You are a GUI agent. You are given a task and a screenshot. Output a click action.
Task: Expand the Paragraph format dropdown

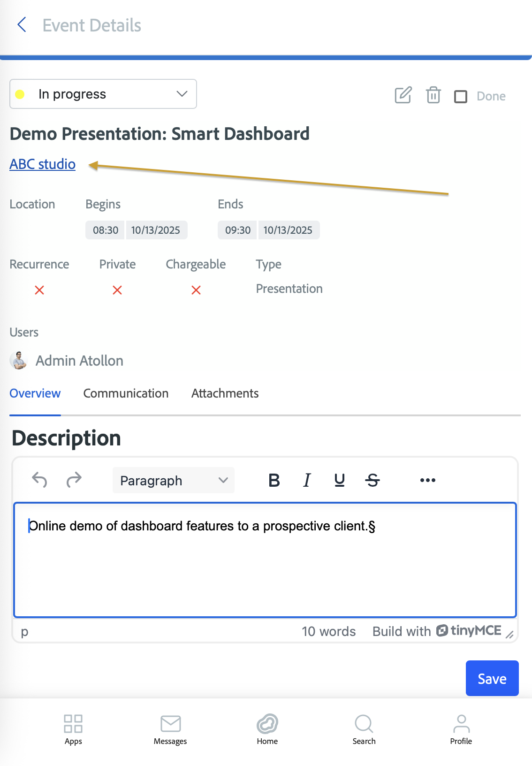click(x=174, y=480)
